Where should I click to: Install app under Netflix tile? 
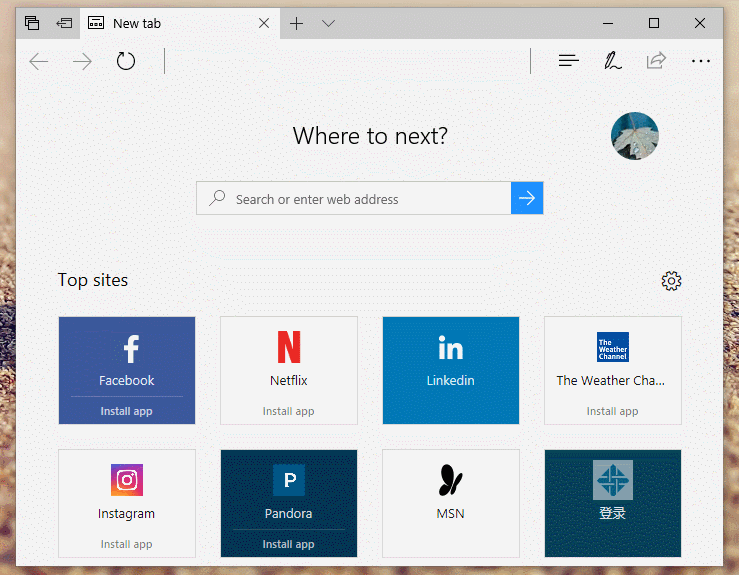pos(288,411)
